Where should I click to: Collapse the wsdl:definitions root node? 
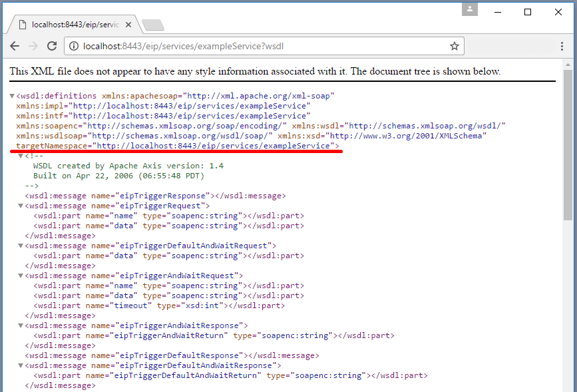[x=12, y=96]
